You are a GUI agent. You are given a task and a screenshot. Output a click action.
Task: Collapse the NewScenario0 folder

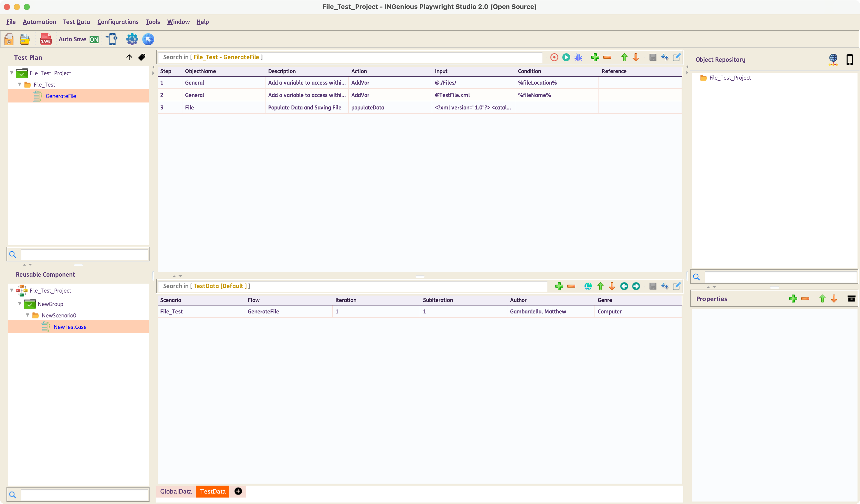point(28,315)
